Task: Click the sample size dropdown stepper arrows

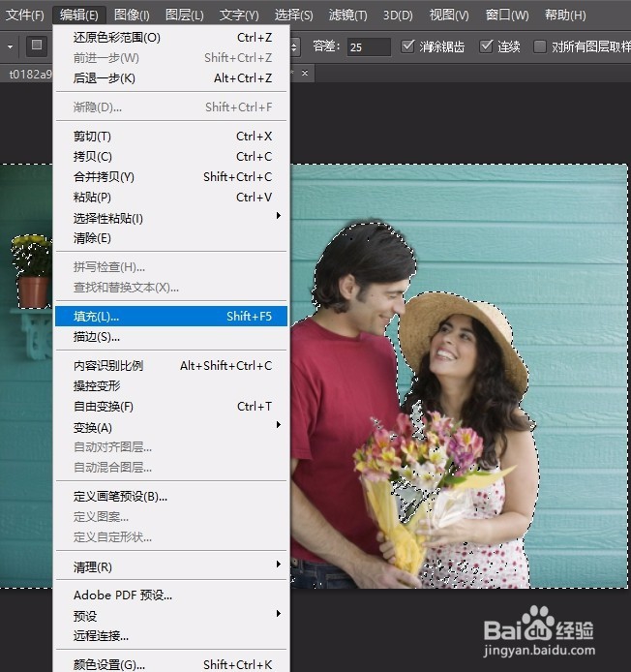Action: [x=295, y=46]
